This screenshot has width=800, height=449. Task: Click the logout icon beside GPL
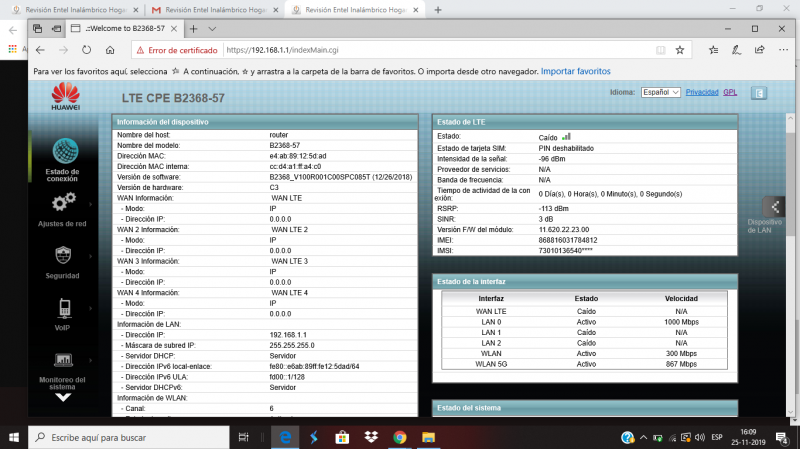point(759,92)
